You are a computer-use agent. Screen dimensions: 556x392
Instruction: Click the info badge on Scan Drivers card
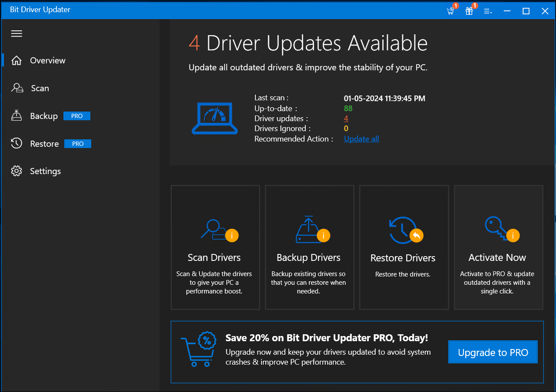pyautogui.click(x=232, y=235)
